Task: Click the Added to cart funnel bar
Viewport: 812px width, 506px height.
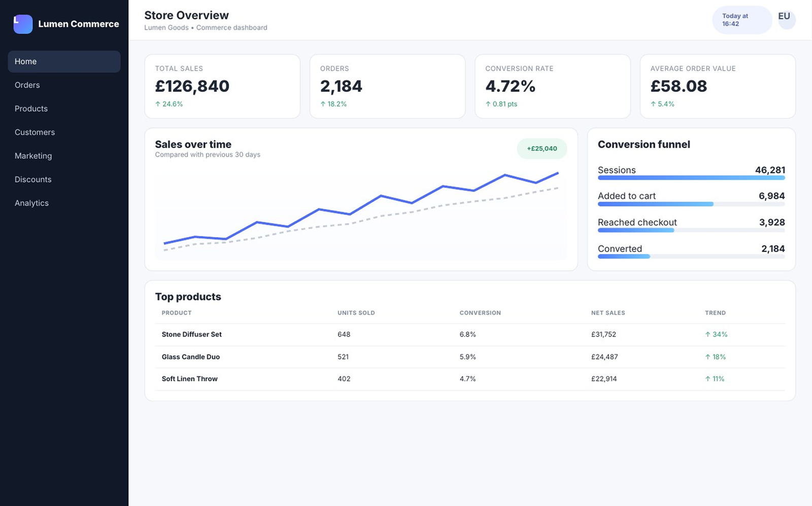Action: [691, 204]
